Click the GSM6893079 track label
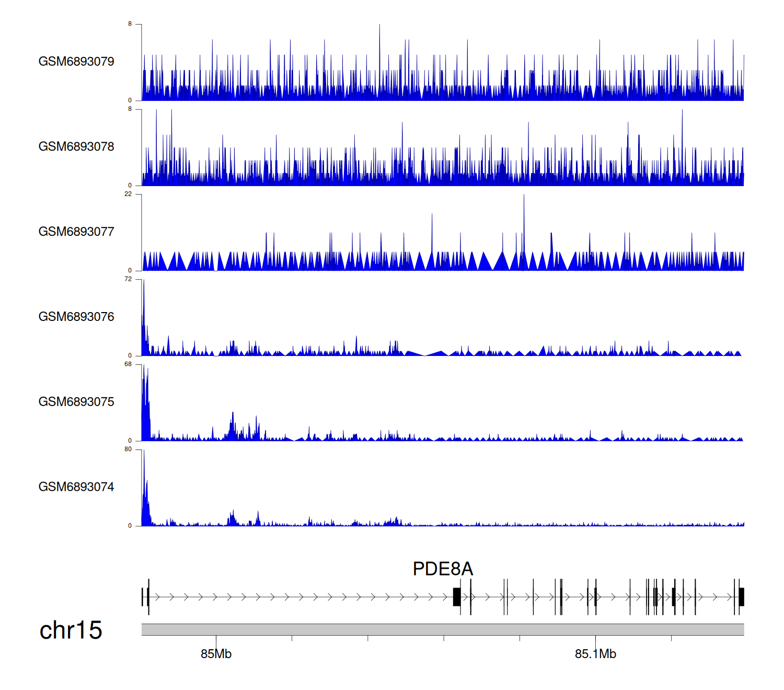Image resolution: width=784 pixels, height=690 pixels. tap(76, 62)
